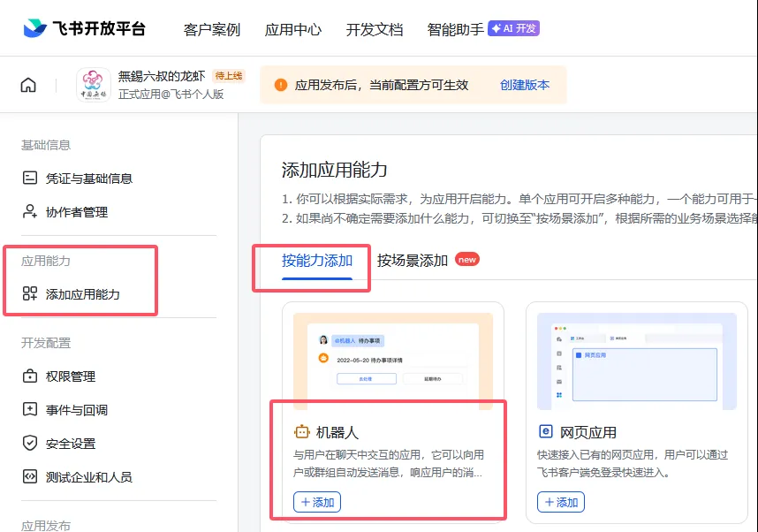
Task: Click the 网页应用 description text
Action: click(633, 463)
